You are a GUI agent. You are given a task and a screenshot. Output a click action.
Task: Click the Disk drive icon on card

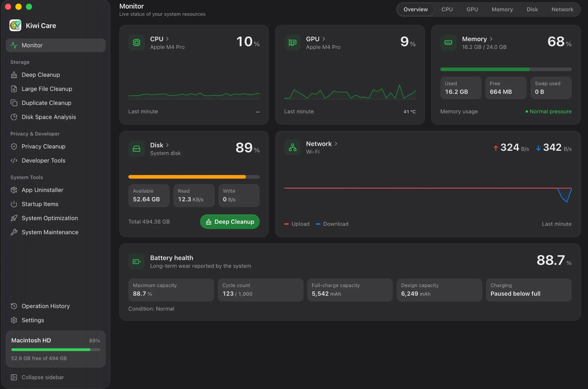[137, 149]
